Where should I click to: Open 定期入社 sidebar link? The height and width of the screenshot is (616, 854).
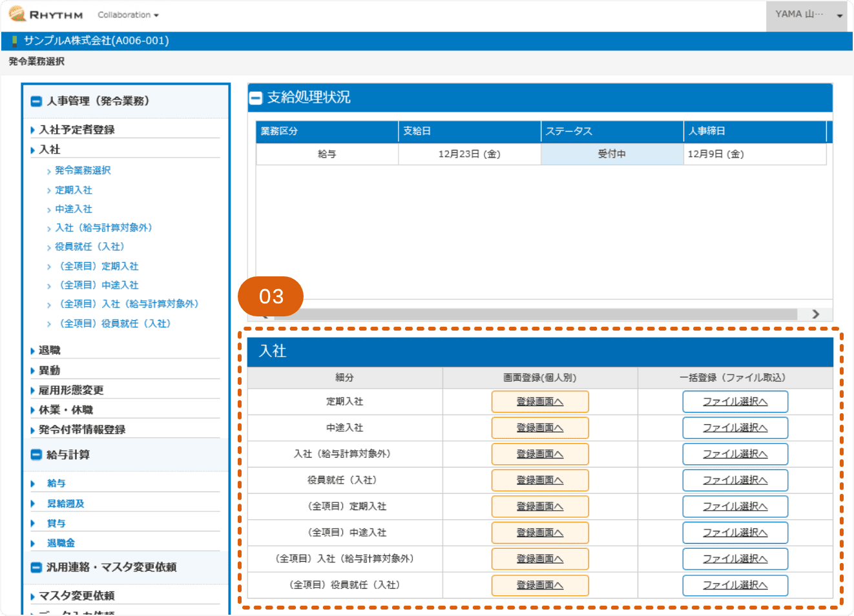pos(74,190)
